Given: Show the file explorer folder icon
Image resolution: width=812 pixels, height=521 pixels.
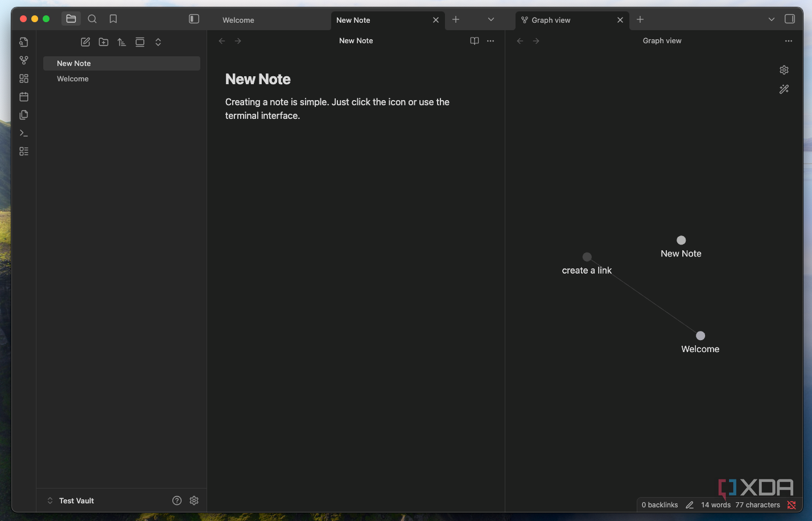Looking at the screenshot, I should pos(71,19).
